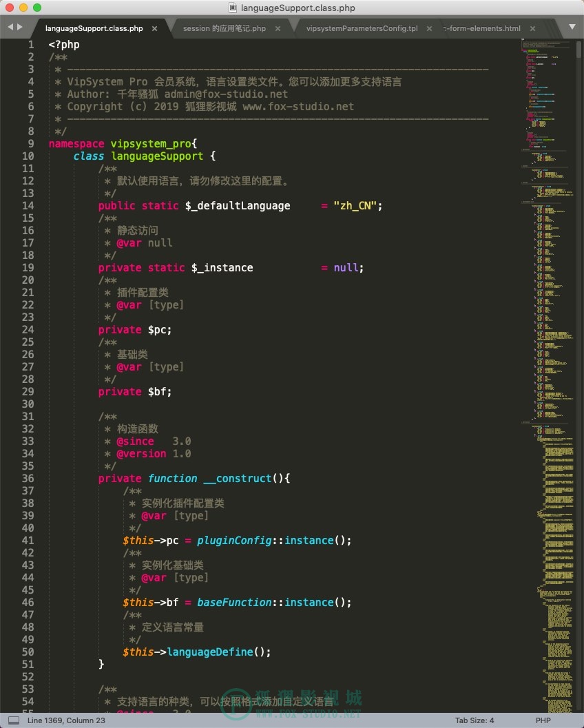The image size is (584, 728).
Task: Change the PHP syntax selector
Action: coord(543,720)
